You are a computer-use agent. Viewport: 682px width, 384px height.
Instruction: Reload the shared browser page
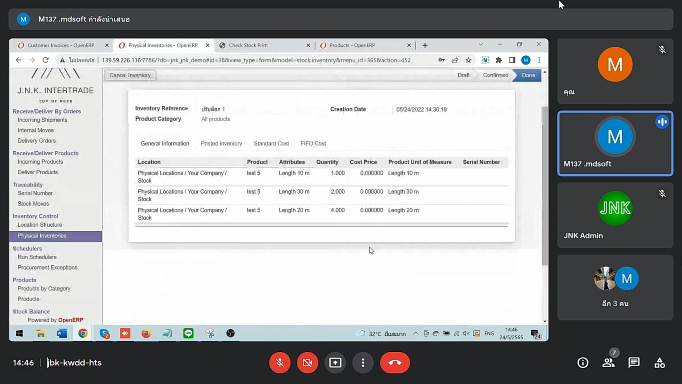(46, 60)
